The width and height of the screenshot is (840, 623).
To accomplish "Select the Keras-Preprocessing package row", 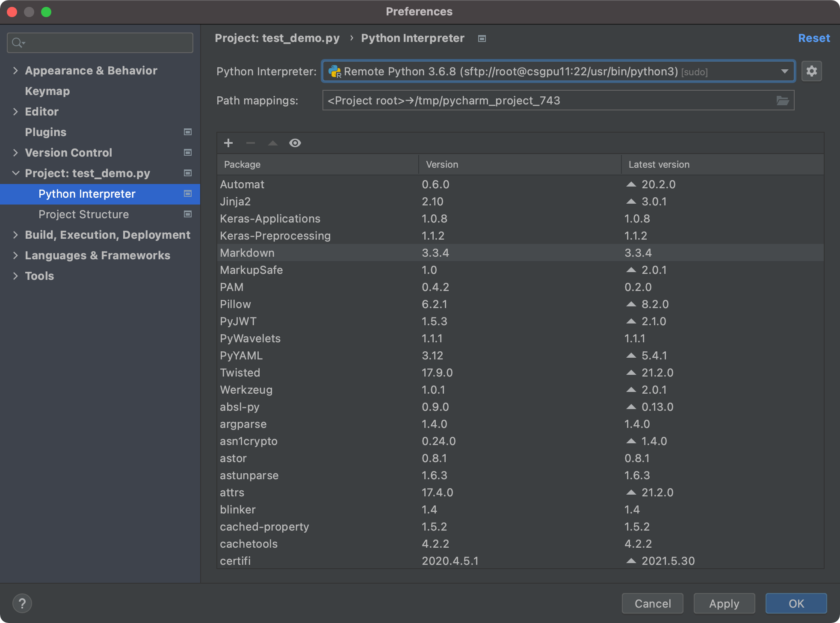I will (520, 236).
